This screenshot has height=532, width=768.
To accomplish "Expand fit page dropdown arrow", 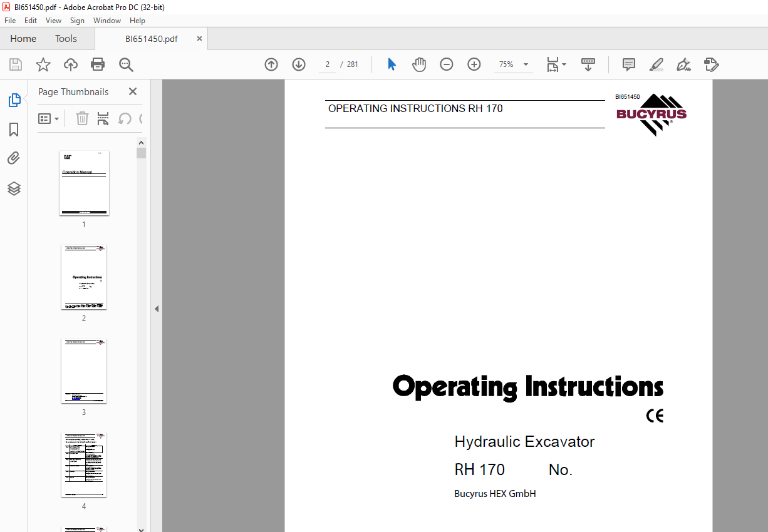I will (564, 64).
